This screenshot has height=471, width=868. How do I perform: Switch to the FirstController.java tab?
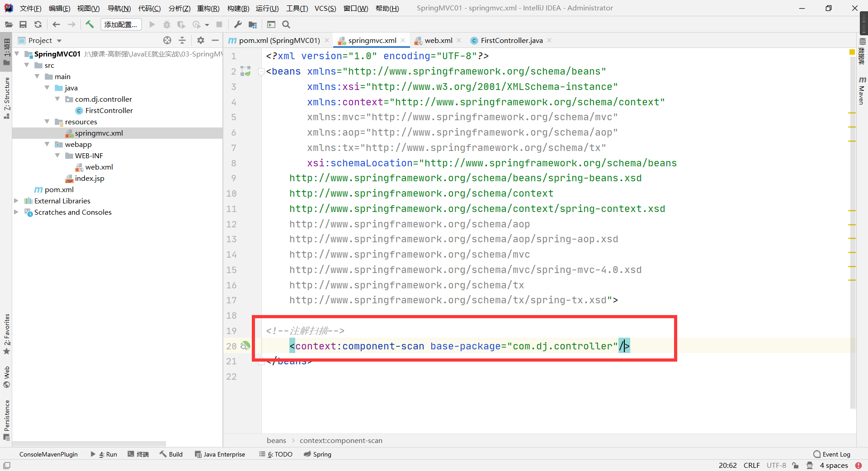click(x=511, y=40)
